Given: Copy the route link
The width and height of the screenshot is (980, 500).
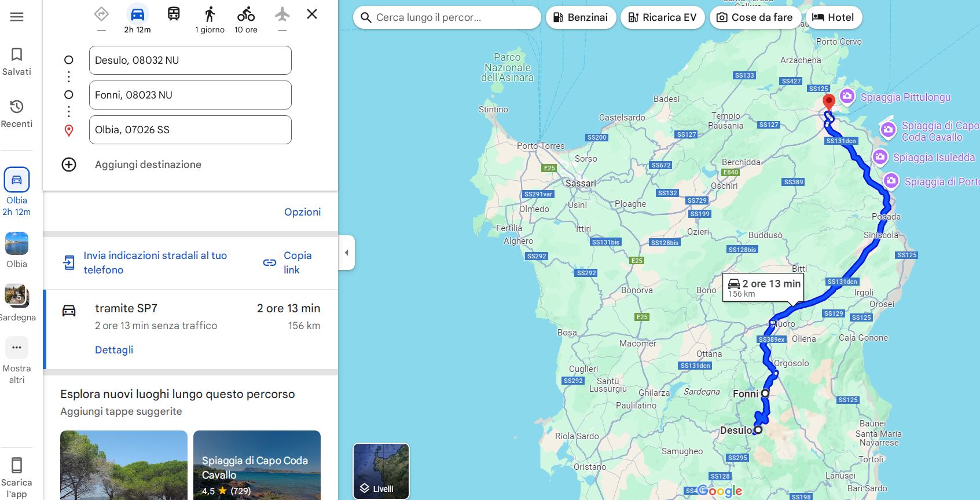Looking at the screenshot, I should pyautogui.click(x=298, y=262).
